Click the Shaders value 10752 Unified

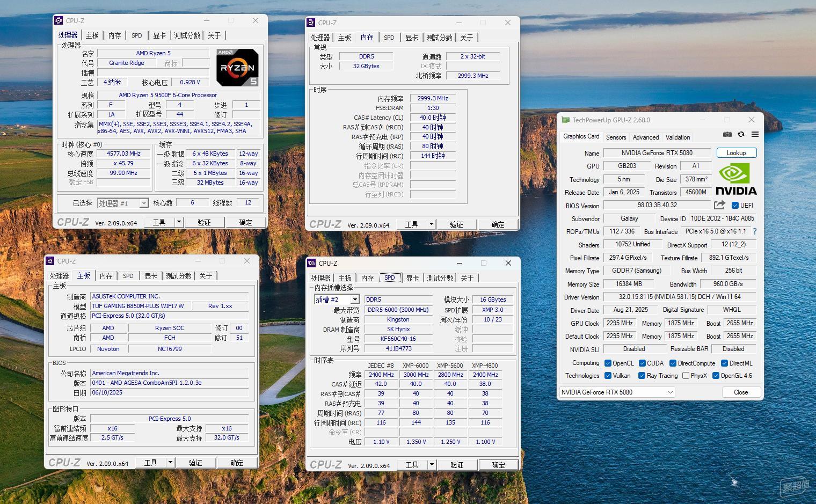[632, 244]
